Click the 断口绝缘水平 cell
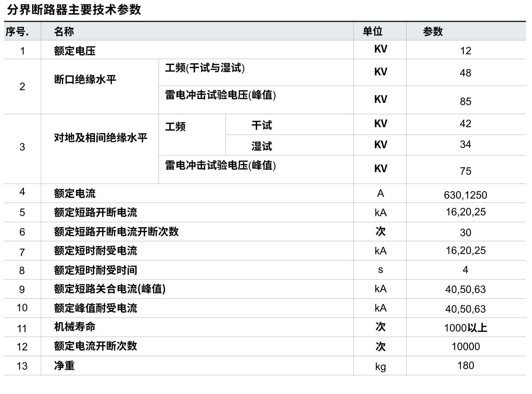Viewport: 532px width, 394px height. point(85,79)
